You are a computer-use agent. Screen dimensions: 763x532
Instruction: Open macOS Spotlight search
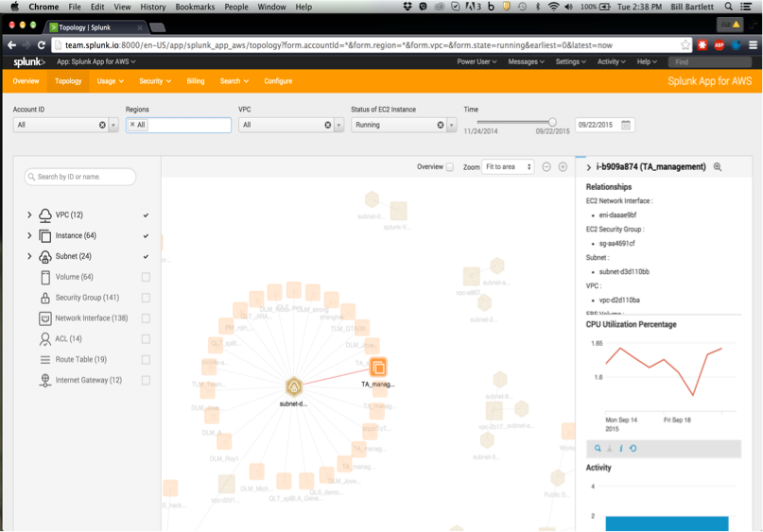728,7
